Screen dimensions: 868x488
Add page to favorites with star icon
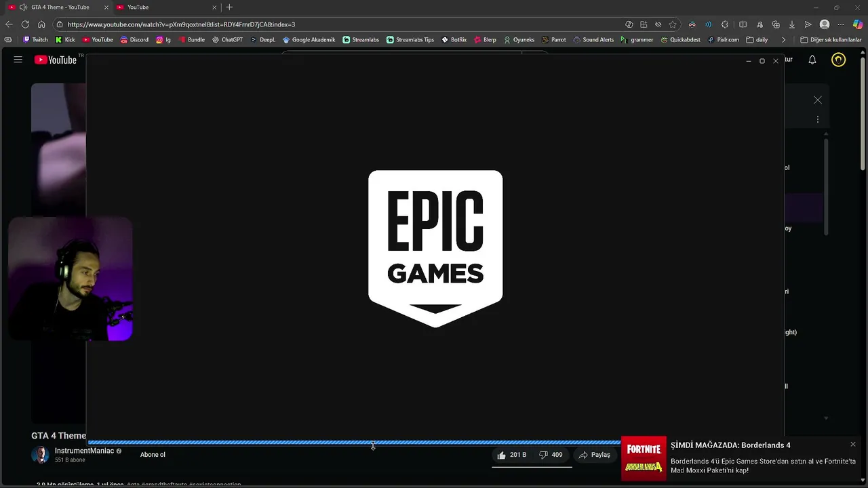tap(673, 24)
